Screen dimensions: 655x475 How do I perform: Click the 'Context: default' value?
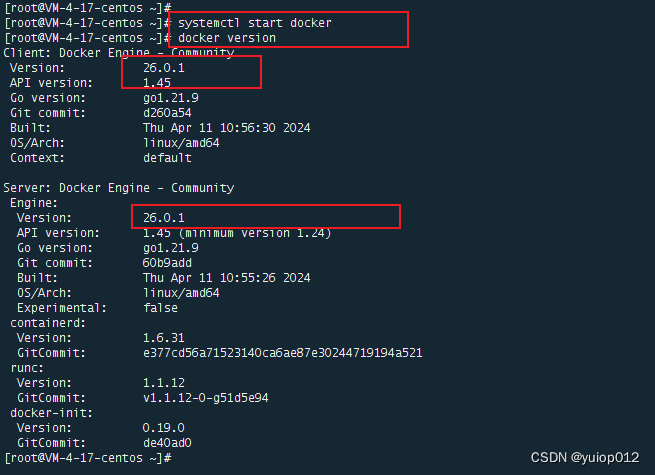point(167,158)
